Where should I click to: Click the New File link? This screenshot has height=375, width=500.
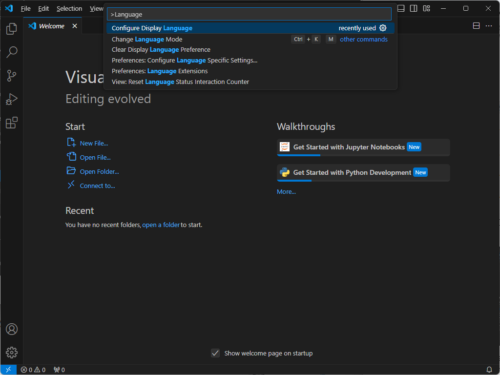[x=94, y=143]
